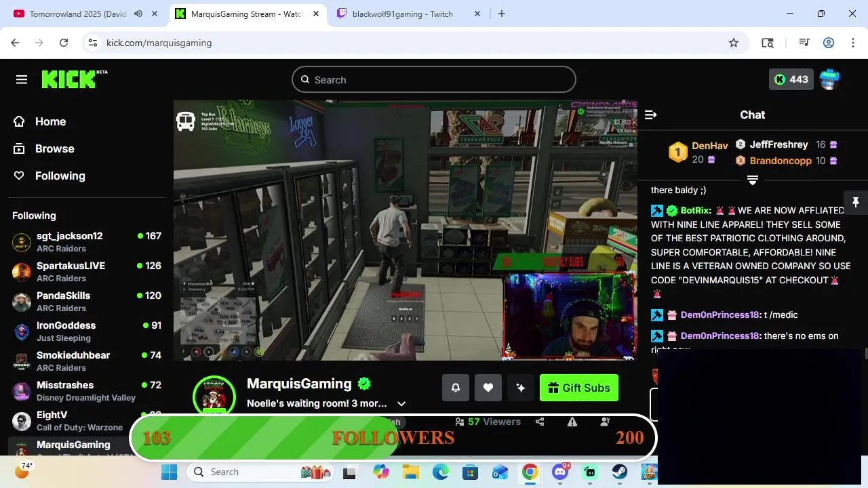Viewport: 868px width, 488px height.
Task: Open Browse in sidebar
Action: [44, 148]
